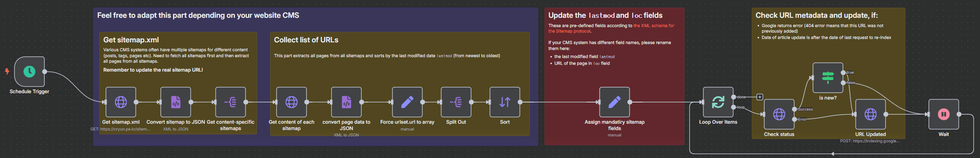Click the Convert sitemap to JSON node
The width and height of the screenshot is (980, 158).
pyautogui.click(x=176, y=102)
